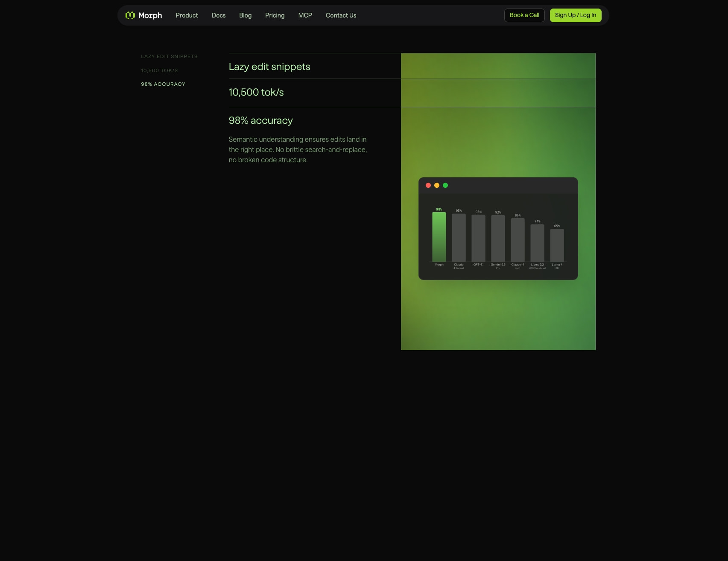Click the Claude 4 Sonnet 95% bar
The image size is (728, 561).
(459, 238)
